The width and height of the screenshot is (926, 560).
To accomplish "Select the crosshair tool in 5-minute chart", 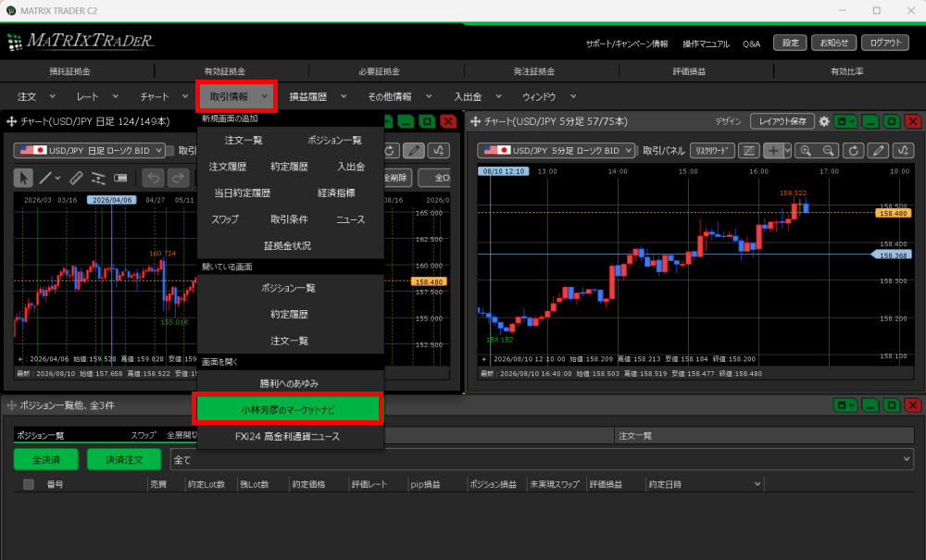I will tap(772, 151).
